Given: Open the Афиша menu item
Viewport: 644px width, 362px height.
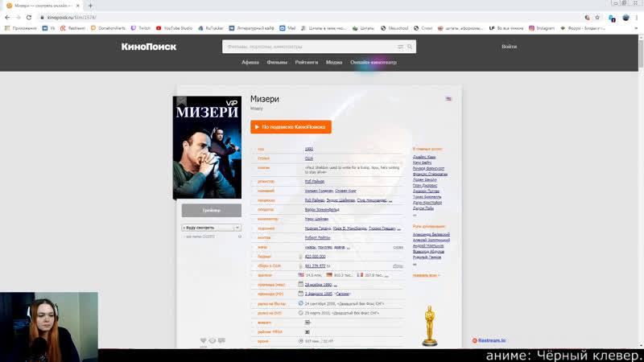Looking at the screenshot, I should tap(250, 63).
